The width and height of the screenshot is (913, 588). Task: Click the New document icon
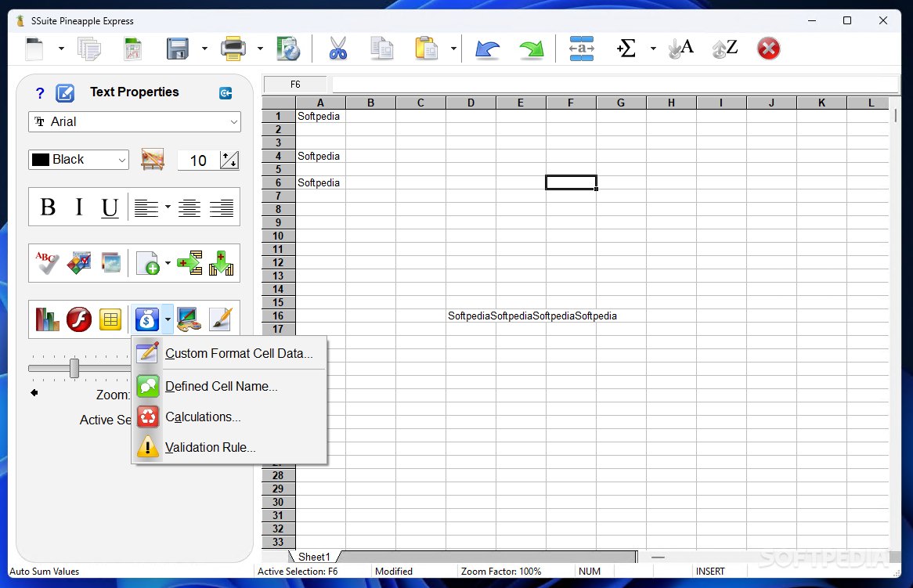[x=34, y=49]
